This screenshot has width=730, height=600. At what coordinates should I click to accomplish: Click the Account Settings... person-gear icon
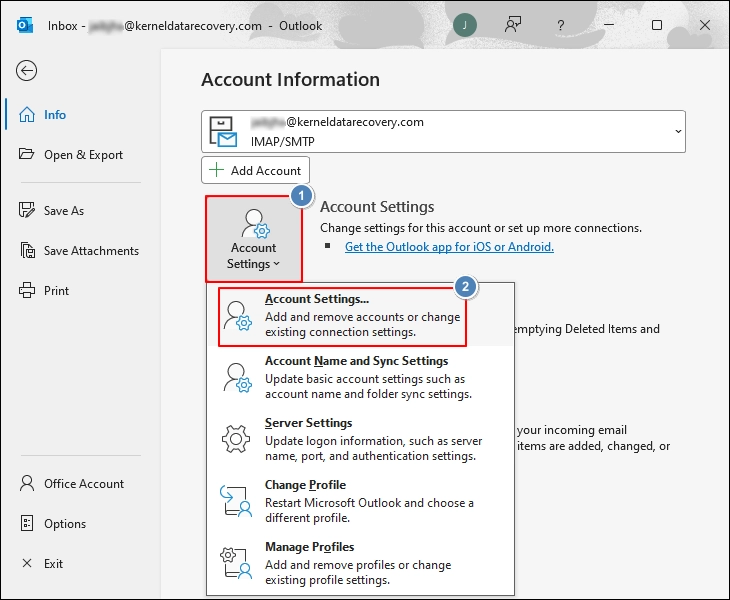click(237, 316)
